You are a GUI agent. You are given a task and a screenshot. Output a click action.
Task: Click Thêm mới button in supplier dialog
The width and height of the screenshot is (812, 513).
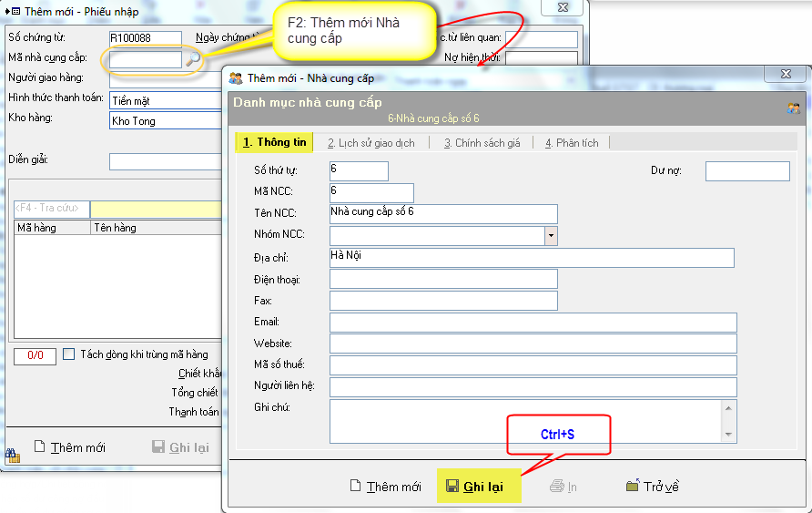[x=386, y=487]
